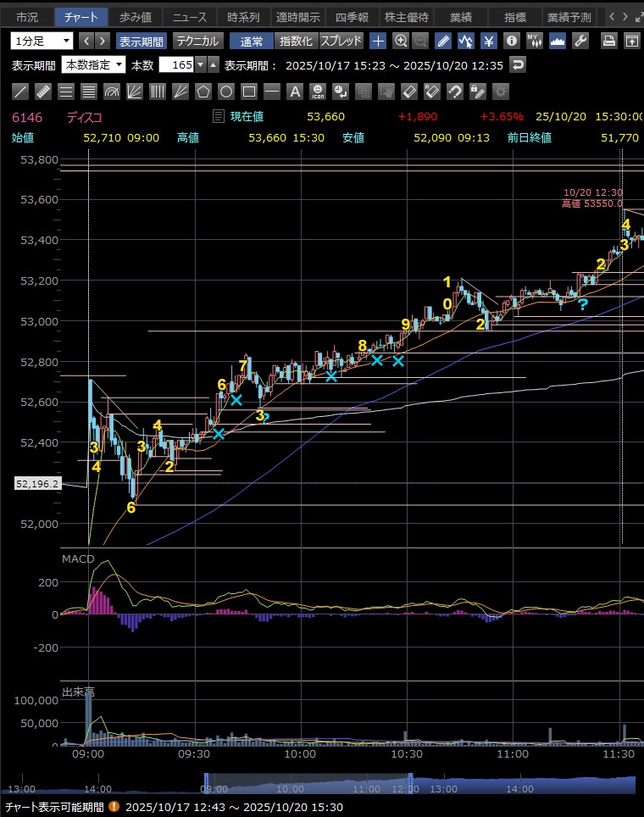Select the circle drawing tool

[x=226, y=92]
